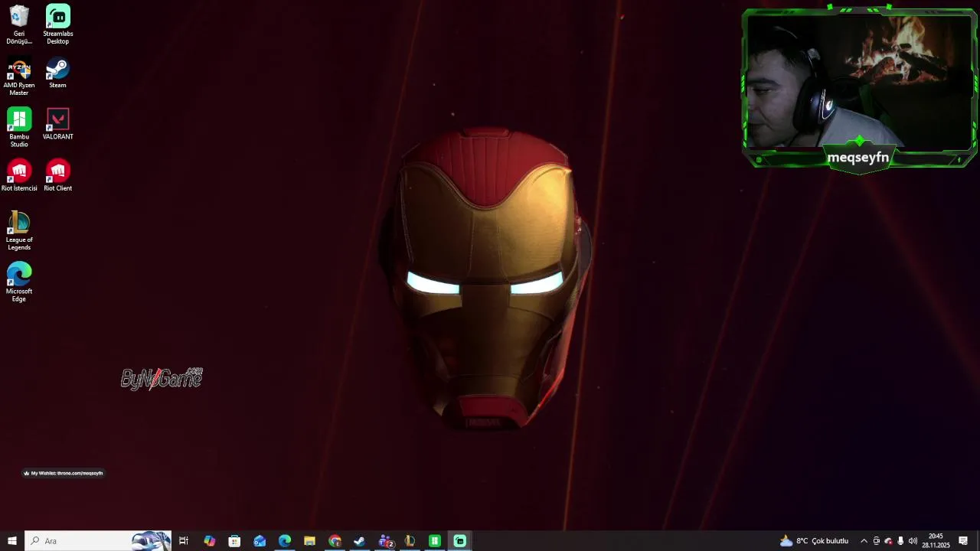Image resolution: width=980 pixels, height=551 pixels.
Task: Open Bambu Studio from the taskbar
Action: [x=434, y=541]
